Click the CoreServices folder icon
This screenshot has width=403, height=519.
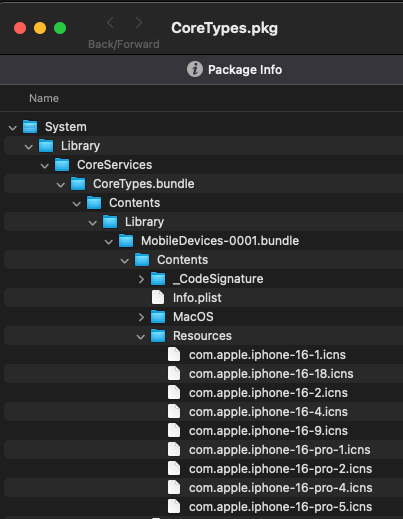pyautogui.click(x=62, y=165)
